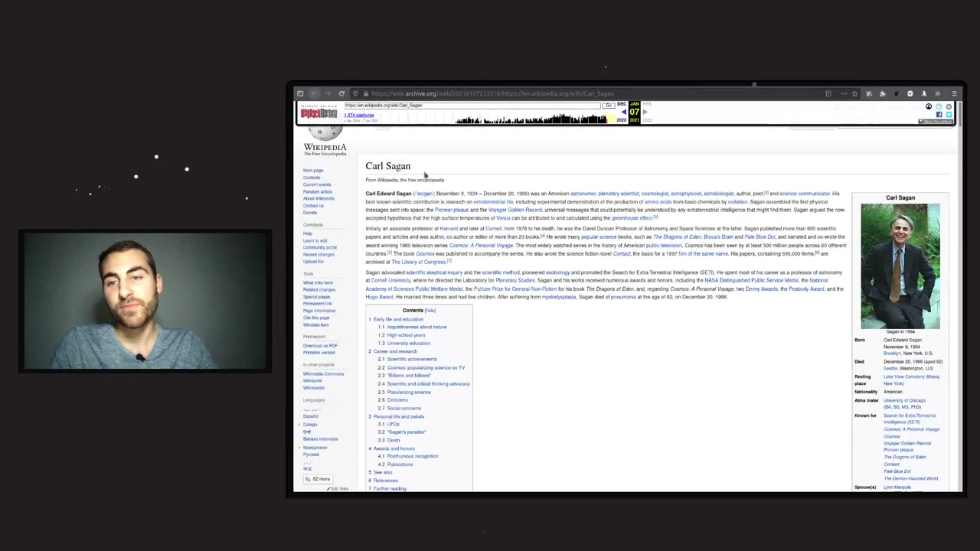Click the Wikipedia globe logo
This screenshot has height=551, width=980.
[325, 134]
